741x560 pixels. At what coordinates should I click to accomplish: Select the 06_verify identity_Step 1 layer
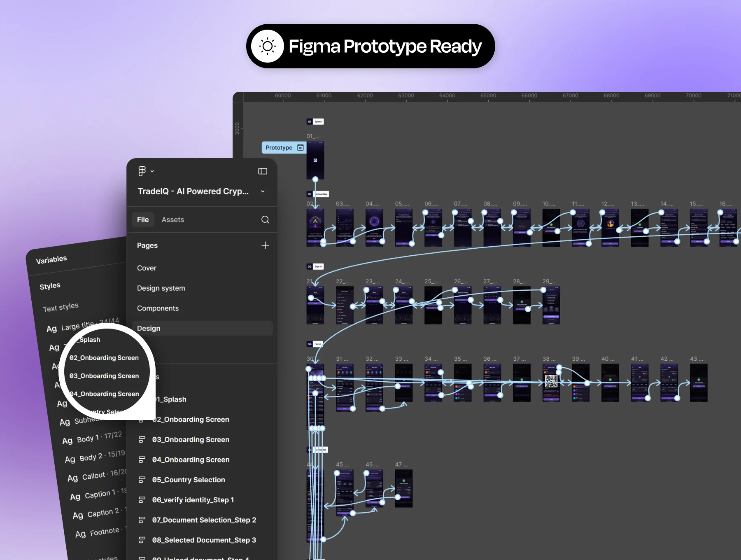click(193, 500)
